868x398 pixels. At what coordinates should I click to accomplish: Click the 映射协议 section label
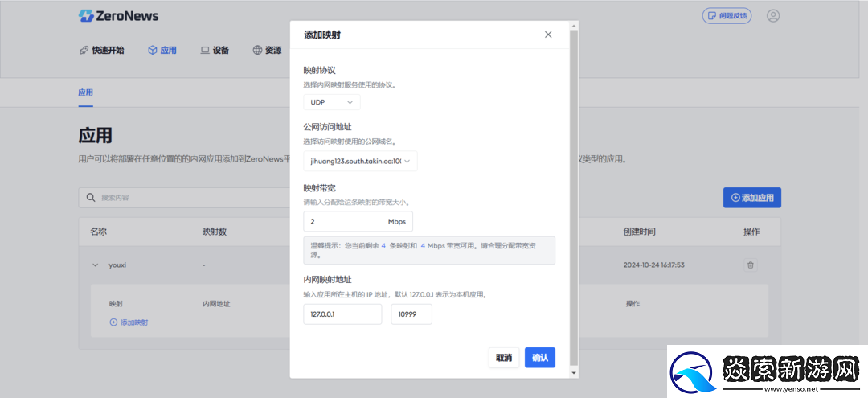pyautogui.click(x=319, y=70)
